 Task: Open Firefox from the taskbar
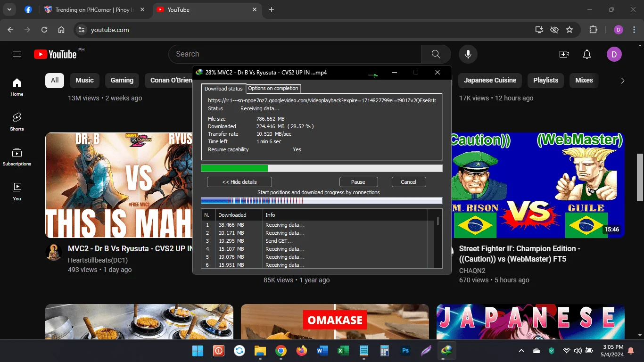301,351
